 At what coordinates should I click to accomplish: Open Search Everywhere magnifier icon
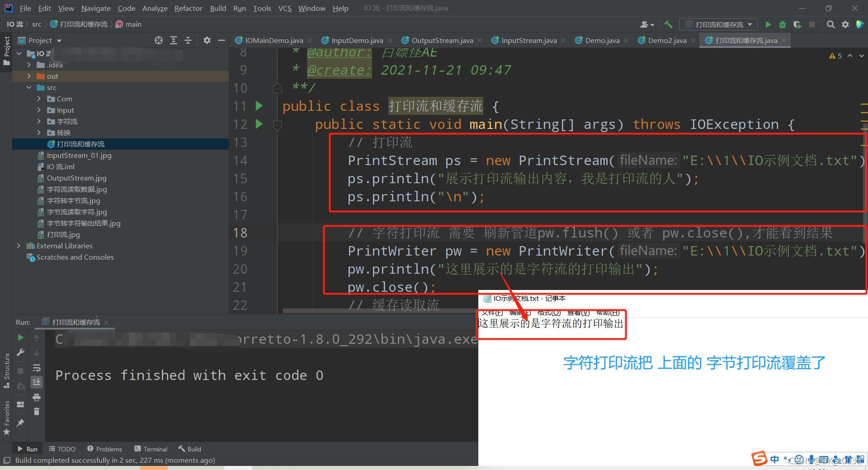point(830,24)
